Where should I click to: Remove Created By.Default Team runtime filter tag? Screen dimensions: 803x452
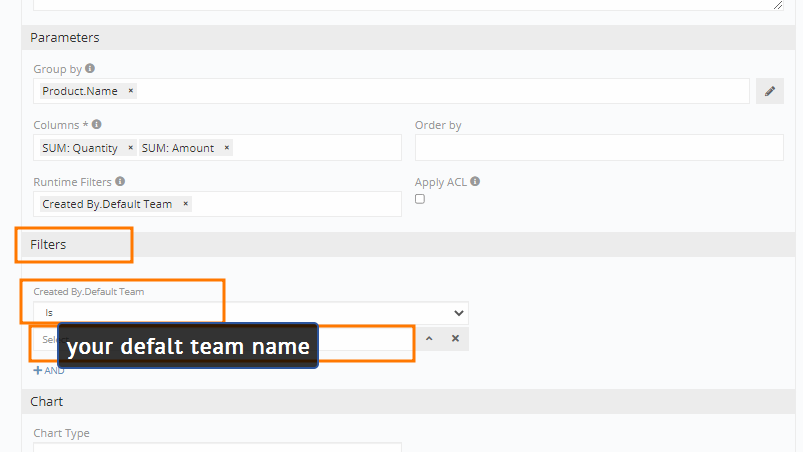pyautogui.click(x=186, y=204)
